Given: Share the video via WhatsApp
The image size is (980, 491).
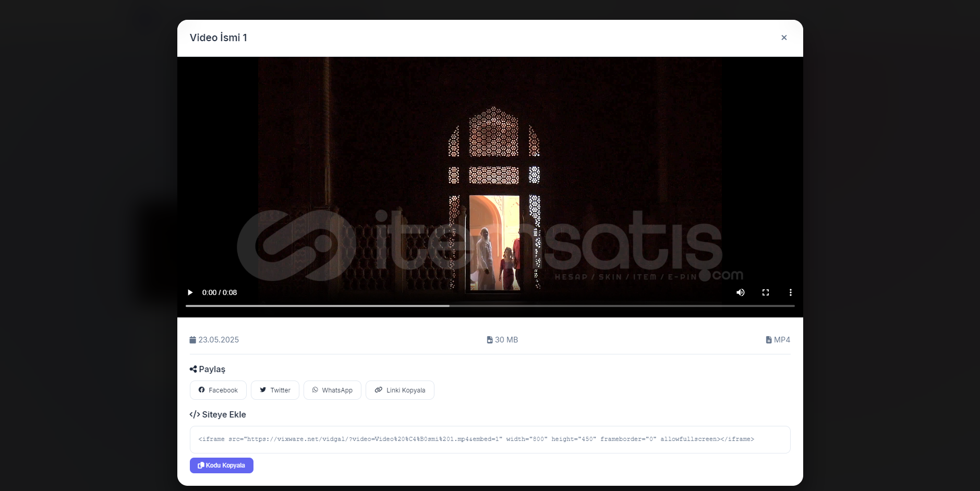Looking at the screenshot, I should [x=332, y=390].
